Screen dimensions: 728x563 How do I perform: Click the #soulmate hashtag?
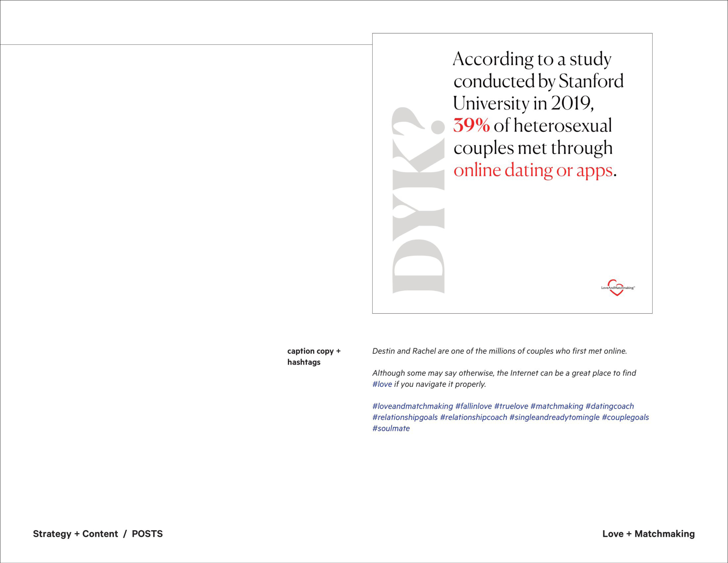pyautogui.click(x=391, y=428)
